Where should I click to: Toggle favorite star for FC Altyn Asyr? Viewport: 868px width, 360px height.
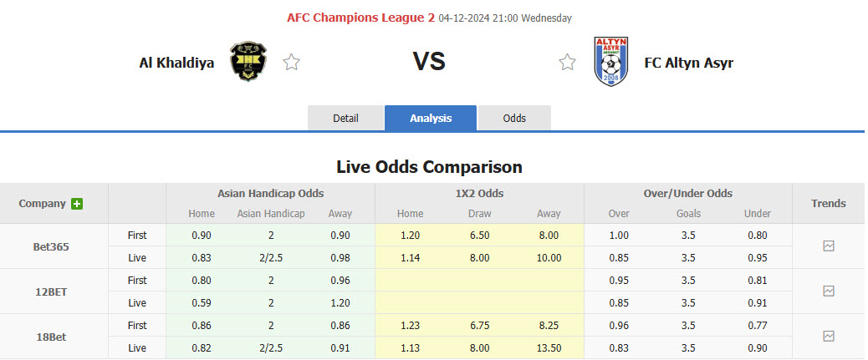568,62
